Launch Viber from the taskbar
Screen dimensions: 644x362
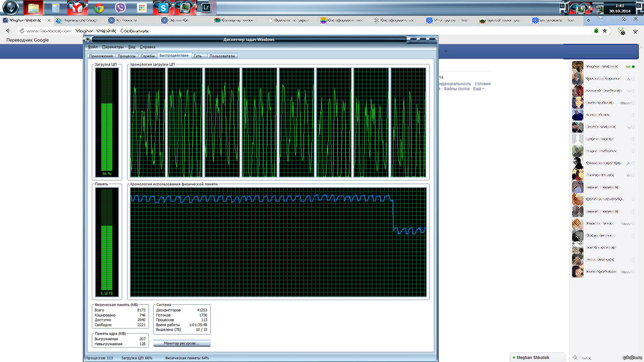click(x=120, y=8)
